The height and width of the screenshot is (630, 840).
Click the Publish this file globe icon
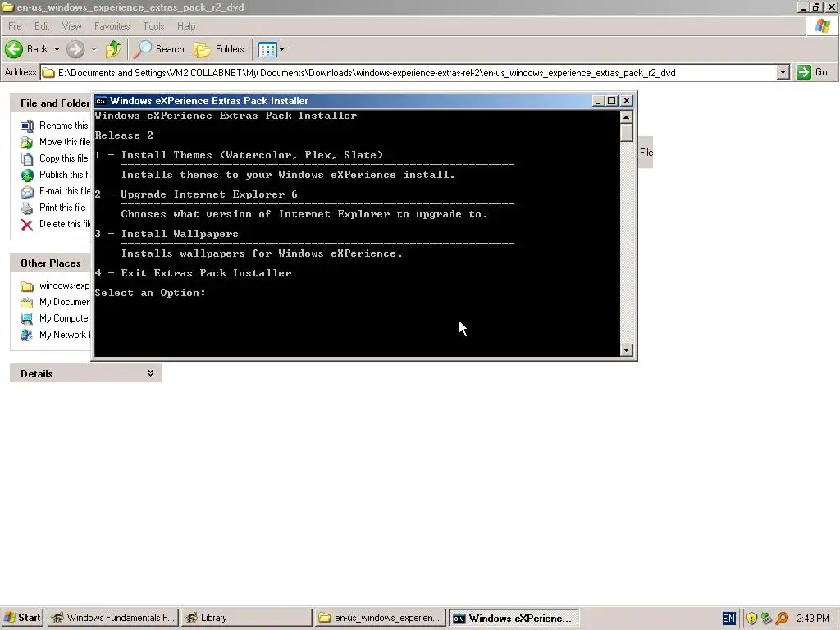click(x=27, y=176)
